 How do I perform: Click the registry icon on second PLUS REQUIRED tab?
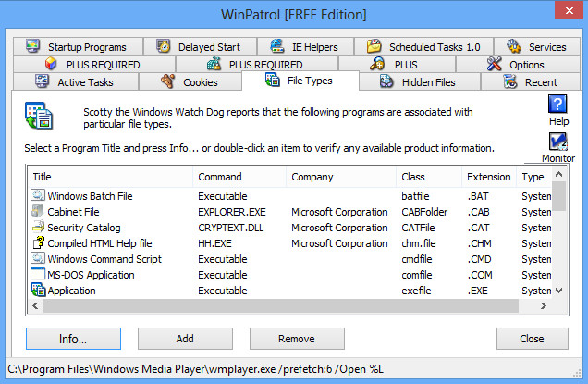click(x=214, y=64)
